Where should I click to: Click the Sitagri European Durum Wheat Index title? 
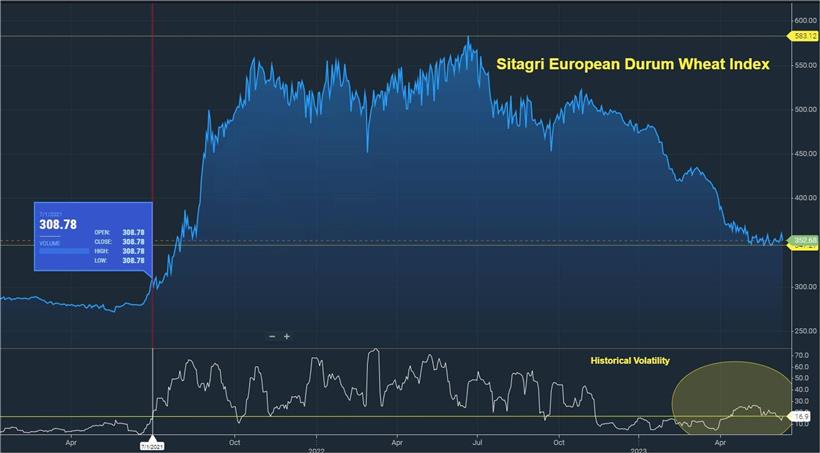point(633,65)
